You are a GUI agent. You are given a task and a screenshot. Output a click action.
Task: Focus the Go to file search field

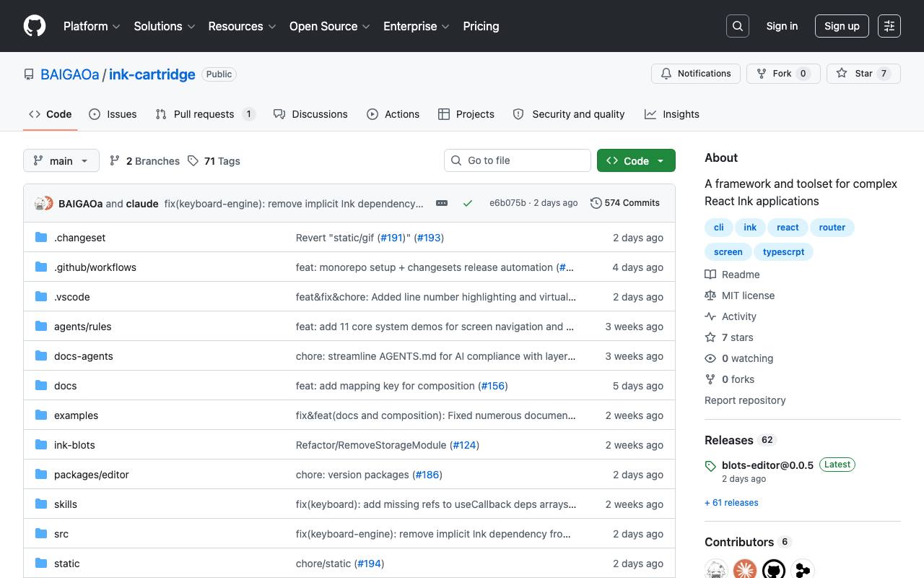point(518,160)
